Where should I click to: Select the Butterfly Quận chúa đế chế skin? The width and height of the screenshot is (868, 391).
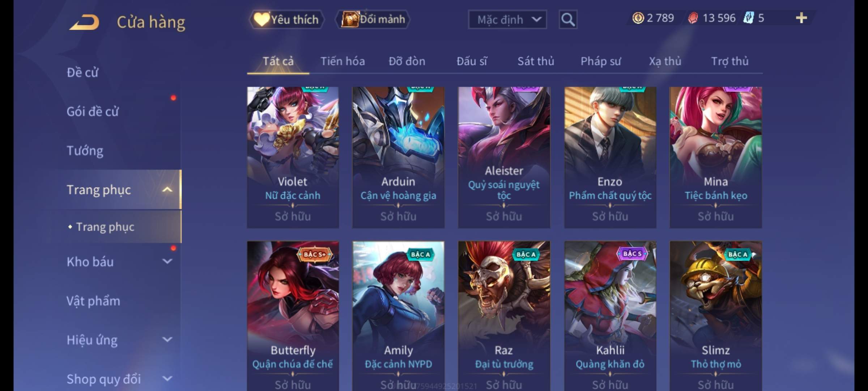[293, 316]
